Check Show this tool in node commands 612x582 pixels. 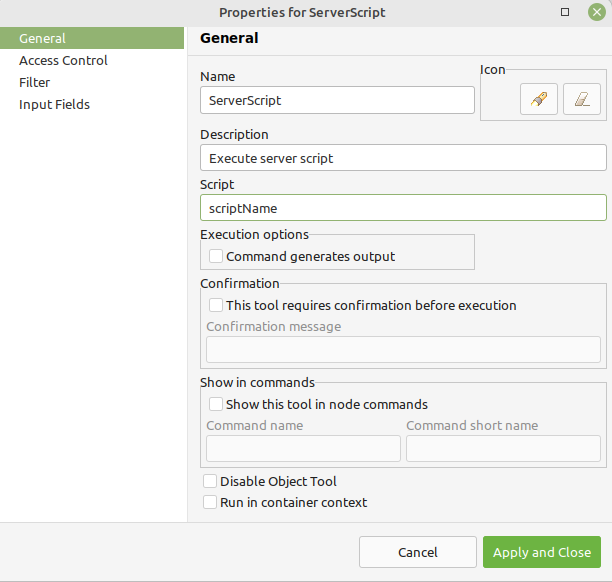point(216,405)
